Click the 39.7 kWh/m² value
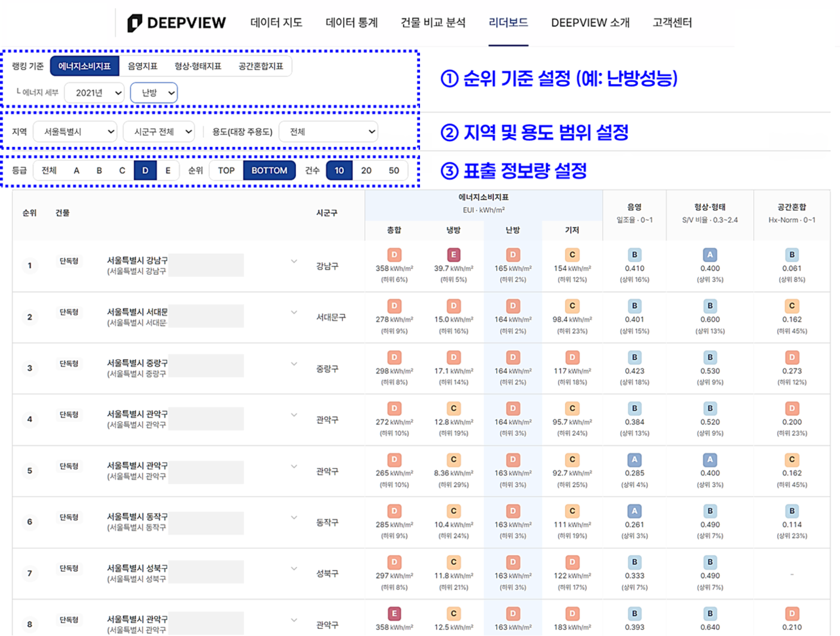Image resolution: width=840 pixels, height=636 pixels. tap(453, 268)
